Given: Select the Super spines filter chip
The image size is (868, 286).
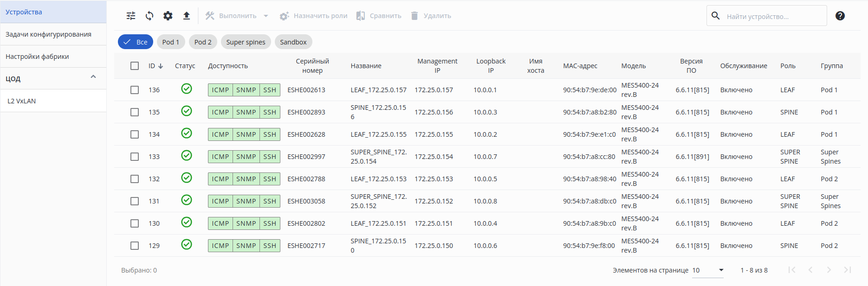Looking at the screenshot, I should pyautogui.click(x=246, y=42).
